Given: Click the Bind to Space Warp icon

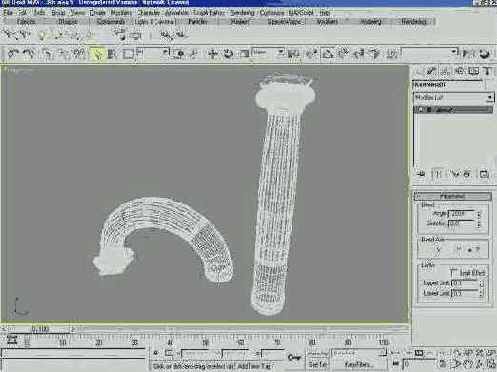Looking at the screenshot, I should (79, 53).
